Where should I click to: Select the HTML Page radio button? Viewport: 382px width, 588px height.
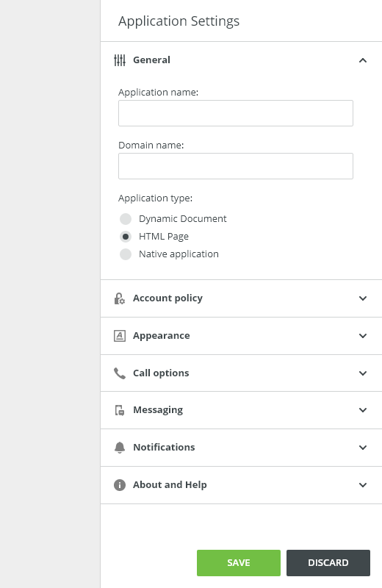pyautogui.click(x=126, y=237)
